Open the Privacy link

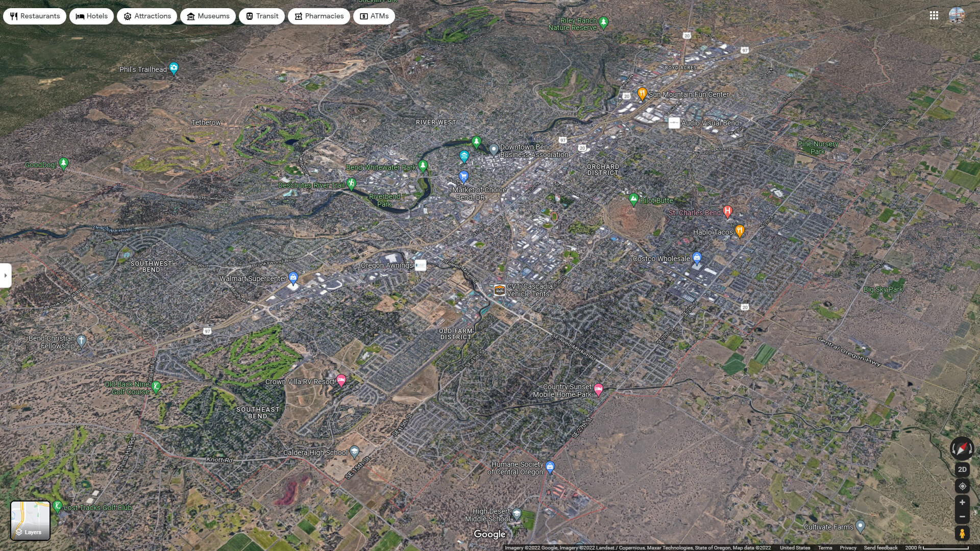(849, 547)
